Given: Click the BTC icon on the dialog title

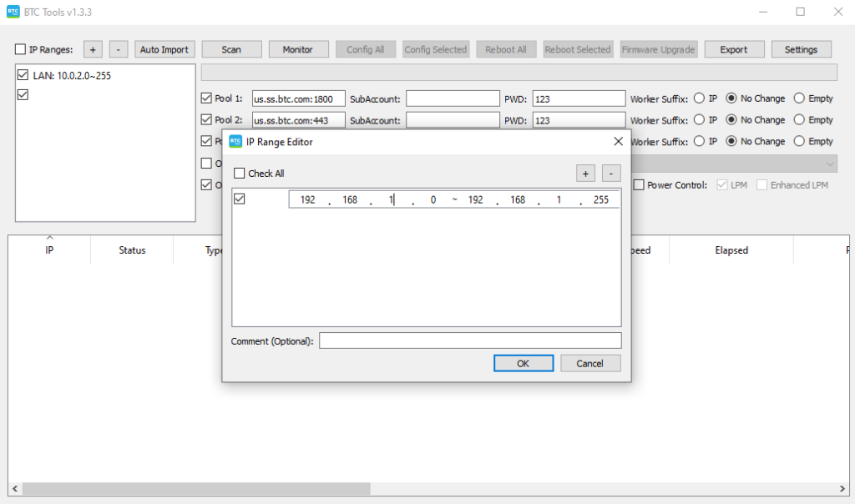Looking at the screenshot, I should point(235,142).
